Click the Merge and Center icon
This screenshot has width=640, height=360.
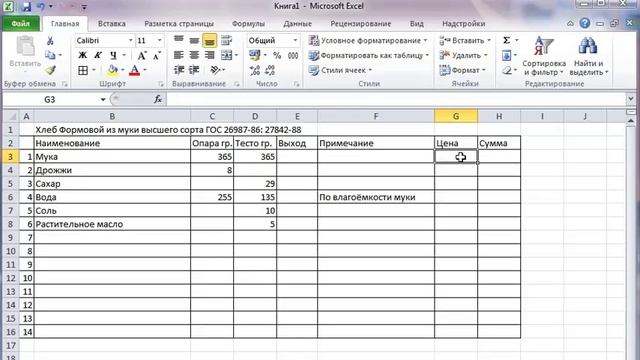tap(227, 55)
